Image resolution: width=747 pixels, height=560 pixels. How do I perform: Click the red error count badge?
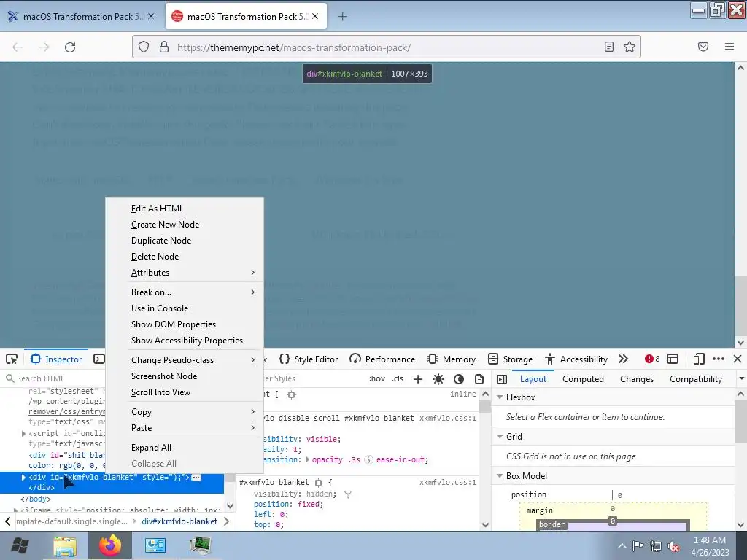652,359
